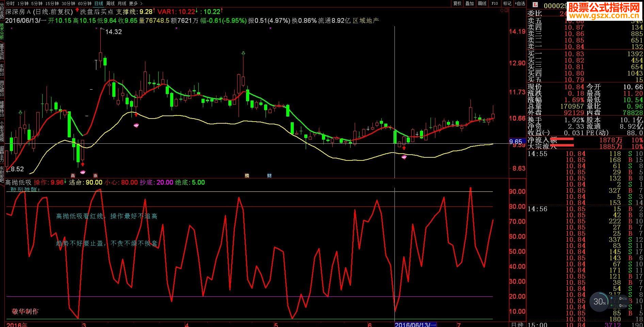Click the 标记 mark button
The height and width of the screenshot is (327, 644).
click(x=507, y=3)
